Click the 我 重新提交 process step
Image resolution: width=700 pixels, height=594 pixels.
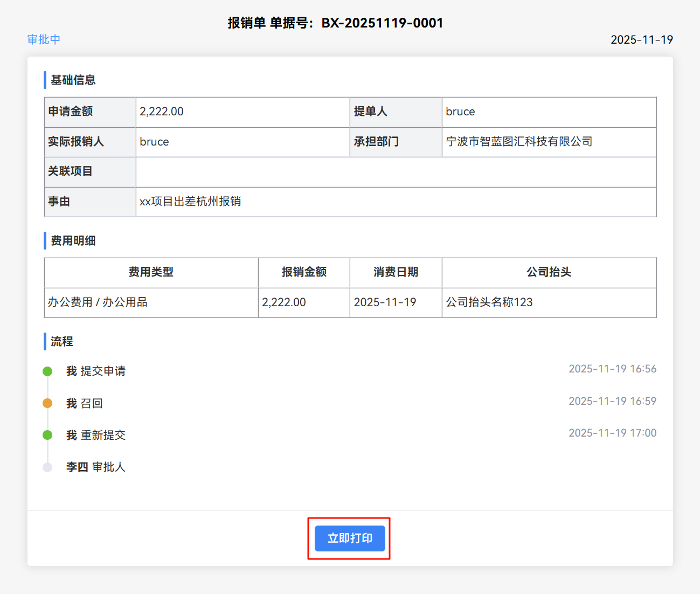coord(96,435)
